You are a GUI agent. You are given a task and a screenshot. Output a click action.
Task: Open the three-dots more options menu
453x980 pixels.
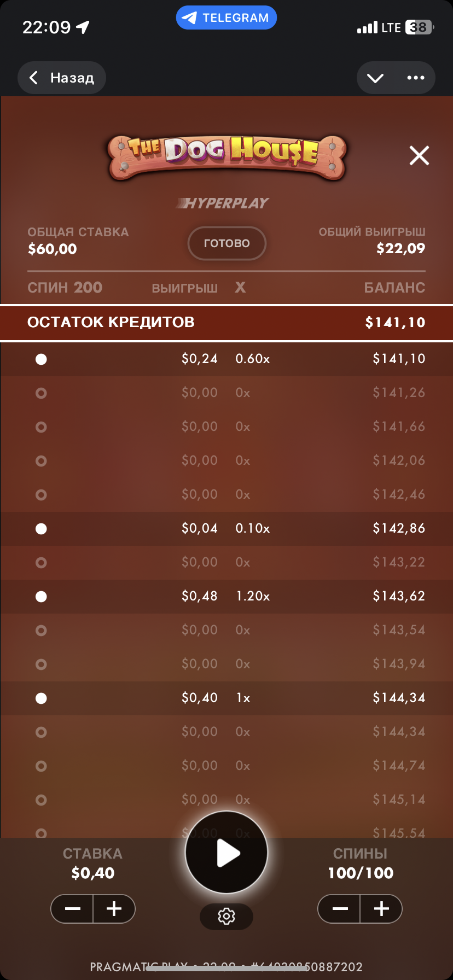(x=416, y=78)
